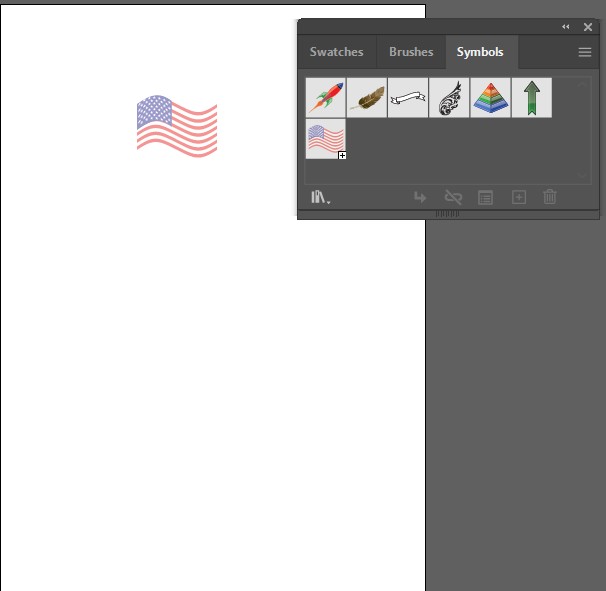Image resolution: width=606 pixels, height=591 pixels.
Task: Click the active Symbols tab
Action: coord(480,52)
